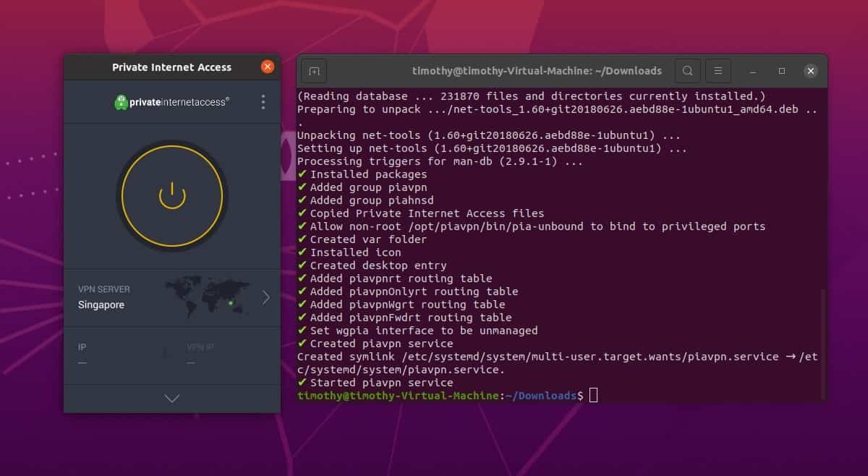Click 'Added piavpnWgrt routing table' line
The height and width of the screenshot is (476, 868).
[x=401, y=304]
